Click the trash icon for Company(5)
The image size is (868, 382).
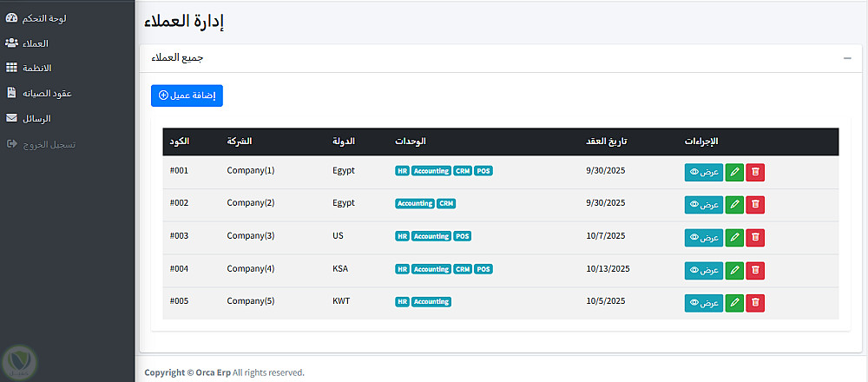tap(755, 303)
